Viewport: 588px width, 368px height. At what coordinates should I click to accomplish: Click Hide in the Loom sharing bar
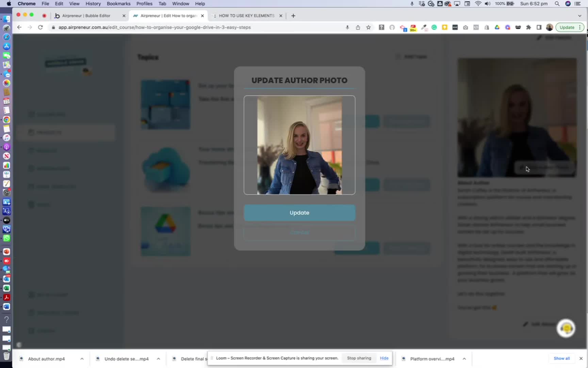(384, 358)
